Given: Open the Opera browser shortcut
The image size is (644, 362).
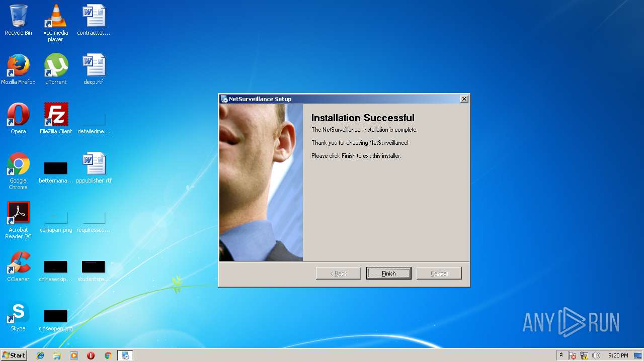Looking at the screenshot, I should tap(18, 119).
